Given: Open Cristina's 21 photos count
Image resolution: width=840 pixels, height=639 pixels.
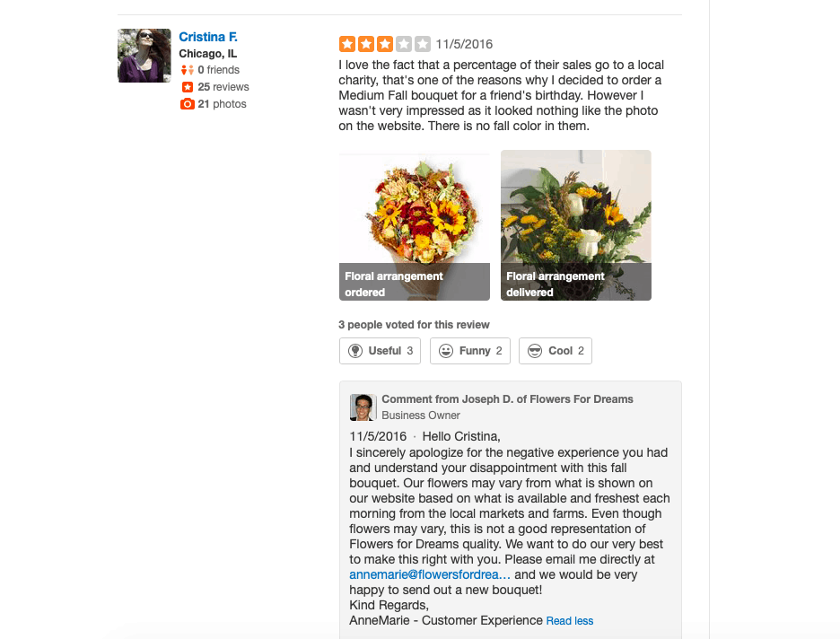Looking at the screenshot, I should [223, 104].
